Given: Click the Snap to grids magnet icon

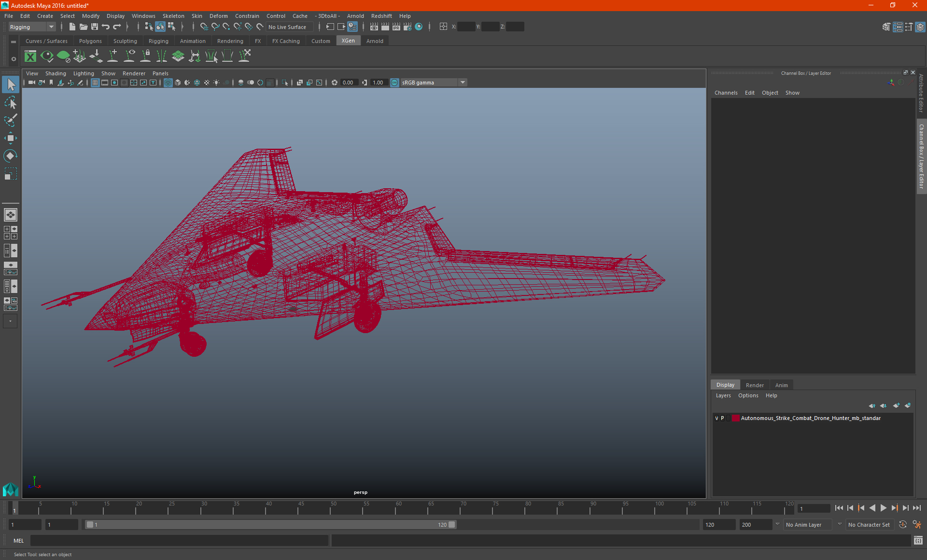Looking at the screenshot, I should tap(204, 27).
